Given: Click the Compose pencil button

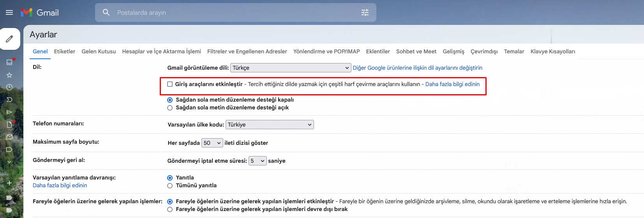Looking at the screenshot, I should coord(10,39).
